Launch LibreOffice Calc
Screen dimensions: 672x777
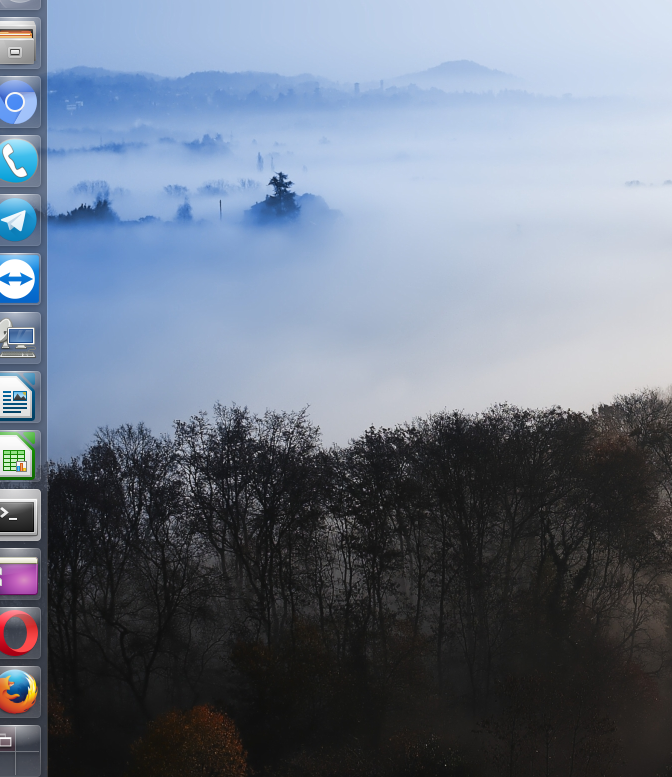click(x=17, y=456)
